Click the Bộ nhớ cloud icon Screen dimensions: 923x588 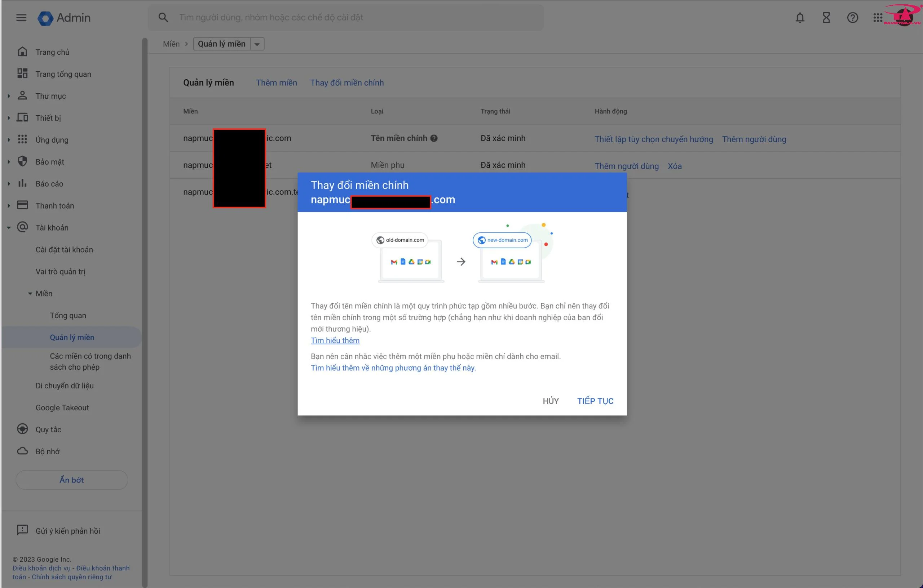pyautogui.click(x=23, y=451)
